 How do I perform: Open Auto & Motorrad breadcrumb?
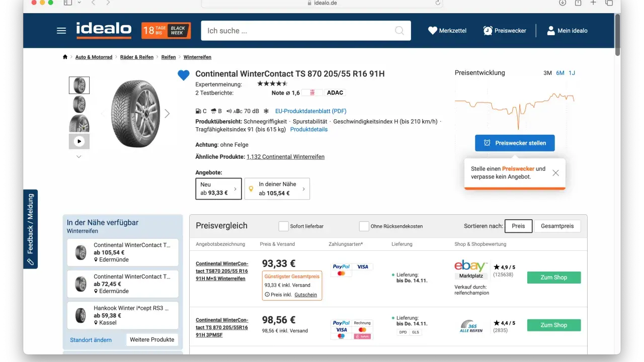pyautogui.click(x=94, y=57)
